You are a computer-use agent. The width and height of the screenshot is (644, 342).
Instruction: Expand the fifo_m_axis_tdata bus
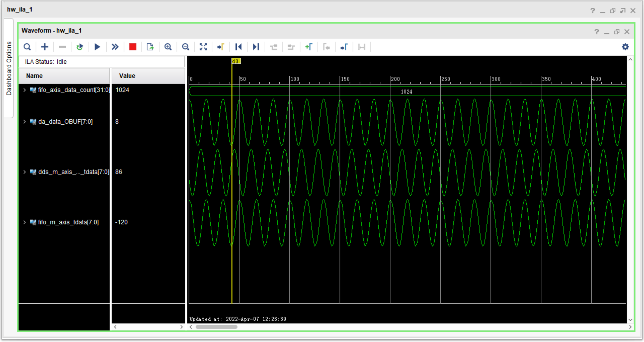coord(24,222)
